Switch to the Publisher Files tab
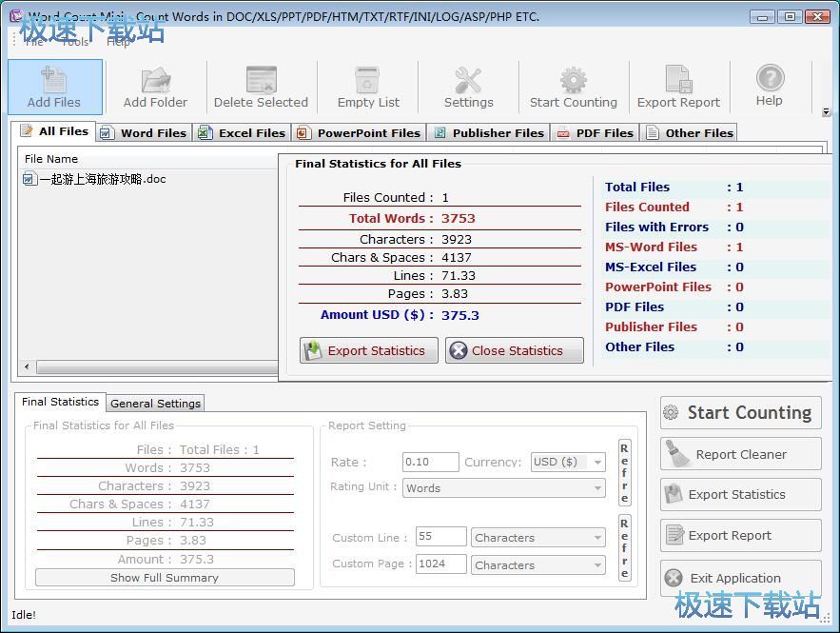Image resolution: width=840 pixels, height=633 pixels. [489, 133]
